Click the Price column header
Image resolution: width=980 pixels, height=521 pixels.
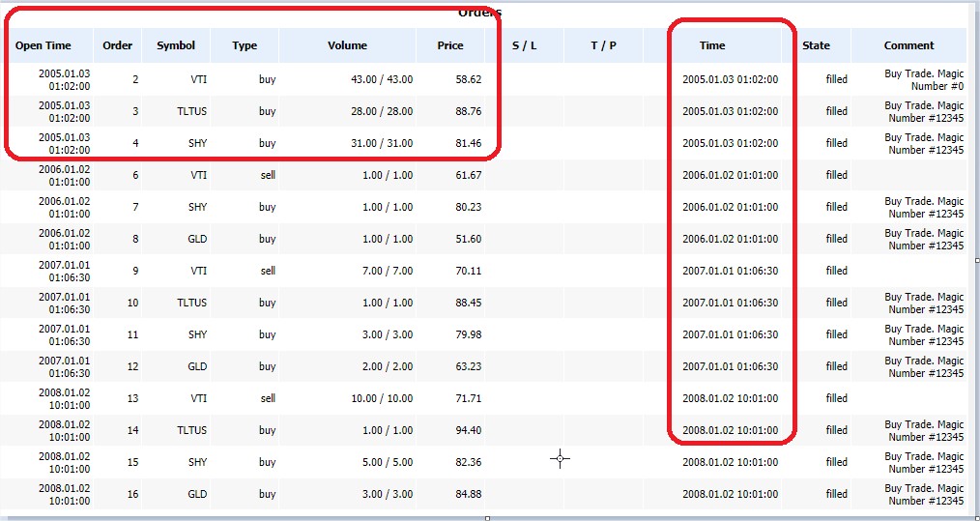[449, 45]
